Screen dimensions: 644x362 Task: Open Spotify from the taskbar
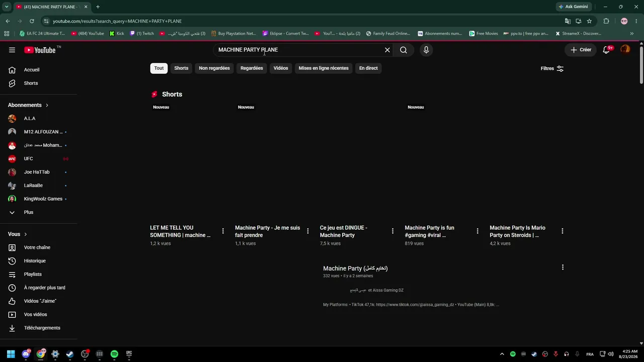point(114,354)
